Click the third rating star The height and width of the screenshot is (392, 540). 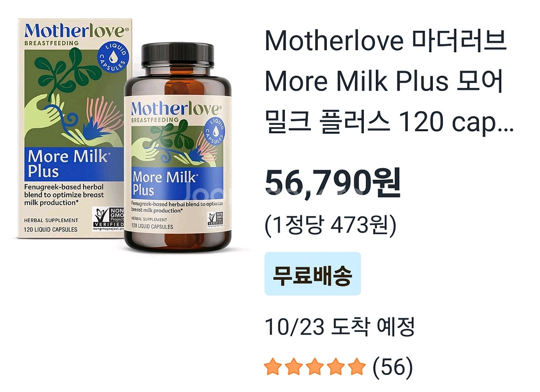[x=315, y=366]
